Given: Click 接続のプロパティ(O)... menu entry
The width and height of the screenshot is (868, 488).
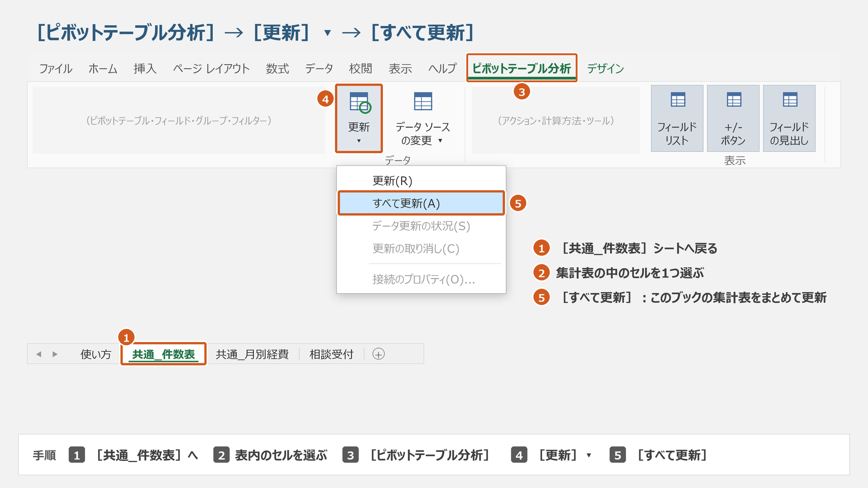Looking at the screenshot, I should [421, 279].
